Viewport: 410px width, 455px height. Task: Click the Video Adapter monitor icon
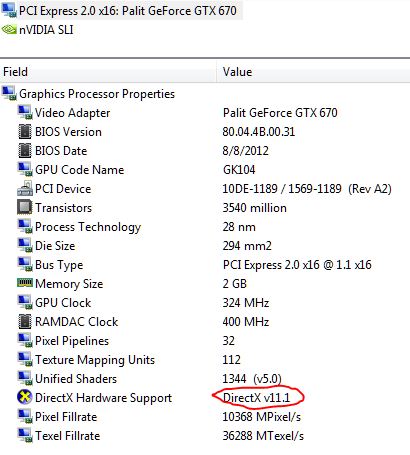tap(25, 113)
